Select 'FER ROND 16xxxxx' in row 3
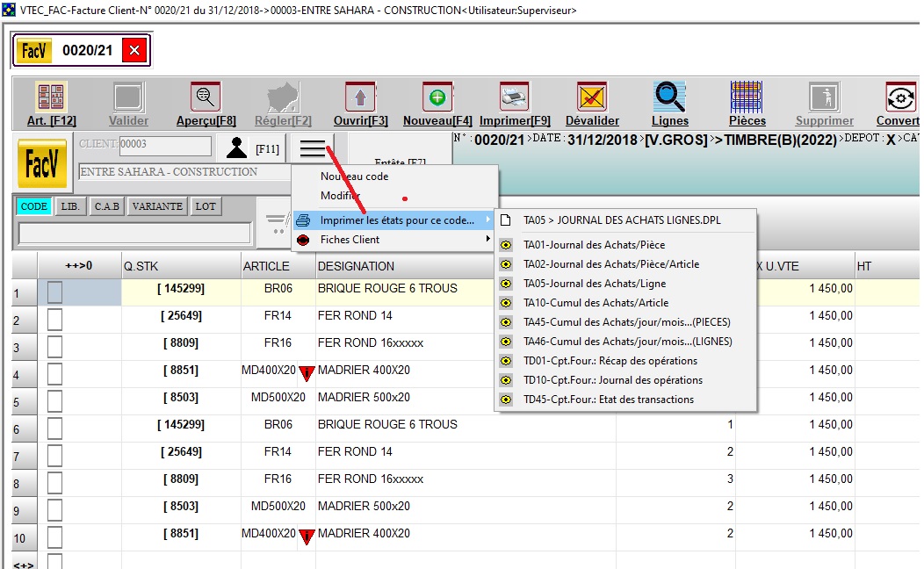 click(371, 342)
